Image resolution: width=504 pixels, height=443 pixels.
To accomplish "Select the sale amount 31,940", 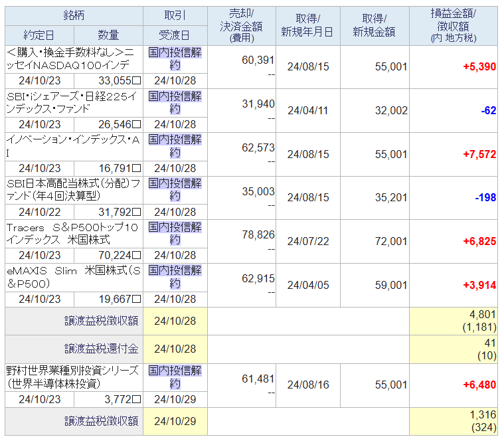I will [x=258, y=104].
